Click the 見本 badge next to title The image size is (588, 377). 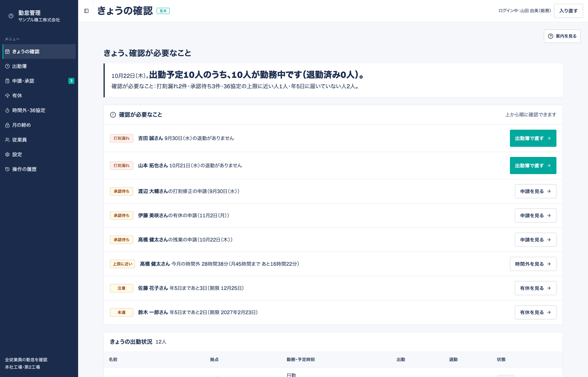point(163,11)
